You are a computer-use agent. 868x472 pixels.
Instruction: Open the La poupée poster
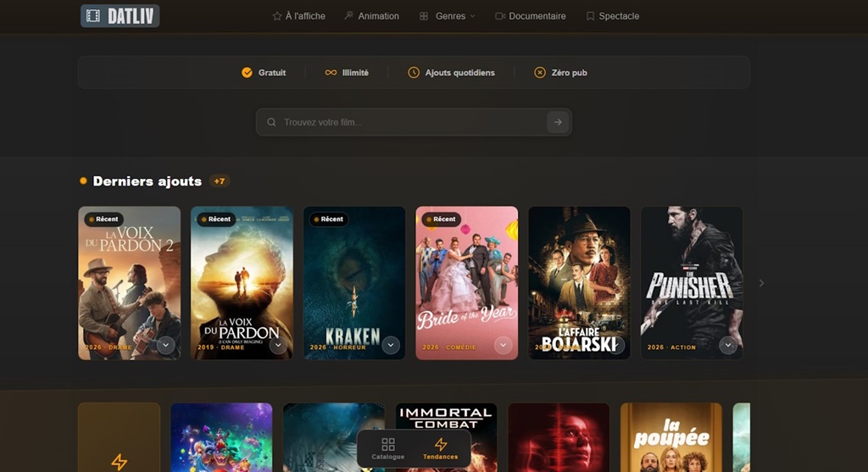coord(671,437)
